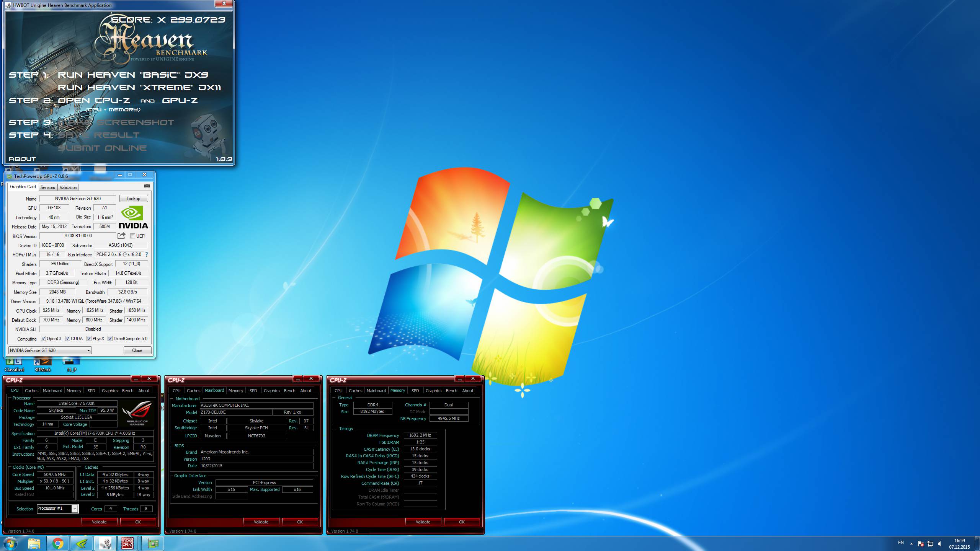980x551 pixels.
Task: Click OK in the Mainboard CPU-Z window
Action: tap(300, 522)
